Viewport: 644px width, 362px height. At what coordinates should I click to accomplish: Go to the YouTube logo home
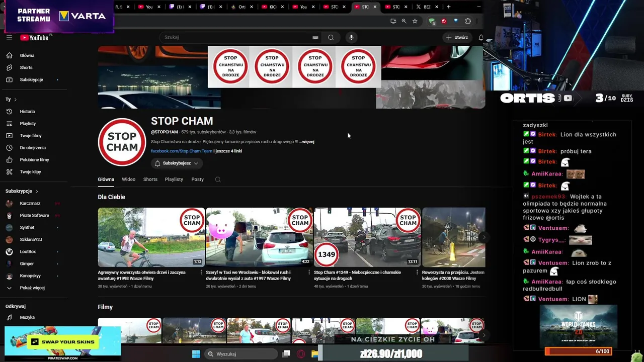pos(34,38)
